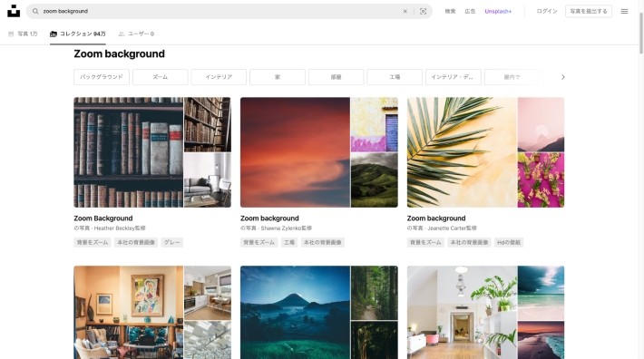Click 本社の背景画像 tag under Jeanette Carter collection
644x359 pixels.
pyautogui.click(x=469, y=242)
